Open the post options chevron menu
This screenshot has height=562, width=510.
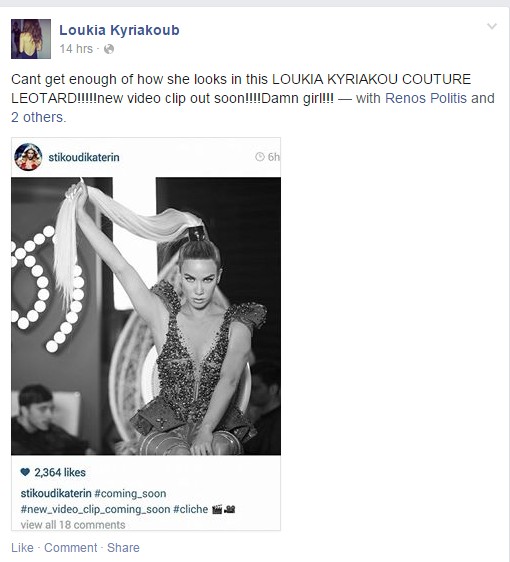(x=492, y=26)
